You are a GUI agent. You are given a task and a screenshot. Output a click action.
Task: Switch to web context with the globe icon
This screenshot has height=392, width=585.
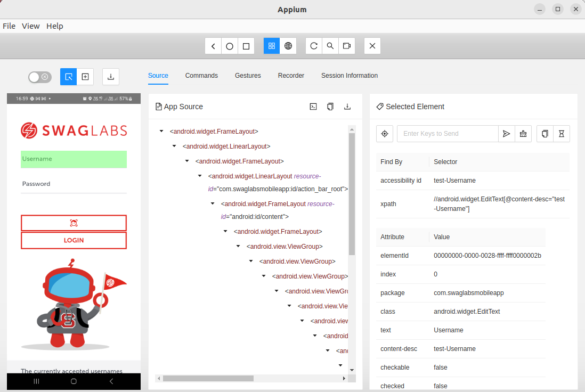(x=288, y=46)
